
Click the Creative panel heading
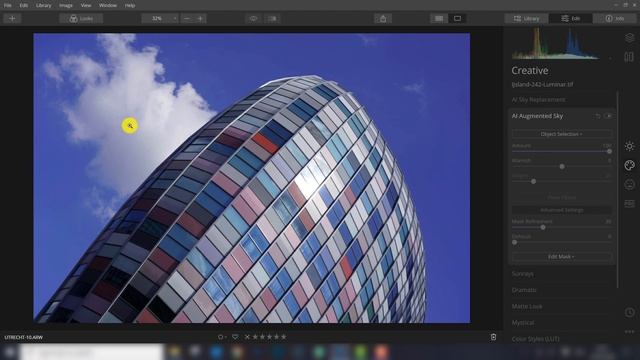pyautogui.click(x=530, y=71)
